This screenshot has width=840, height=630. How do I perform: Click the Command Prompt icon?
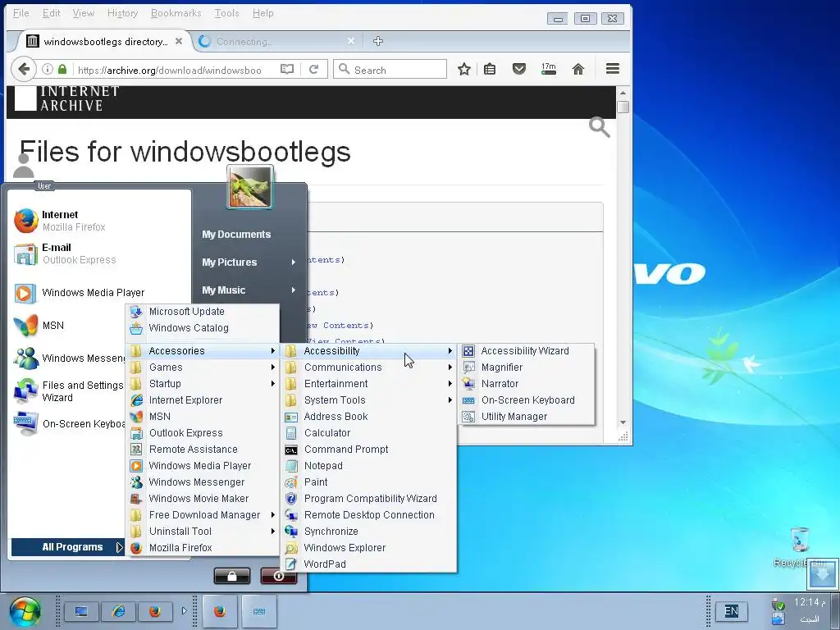(x=291, y=450)
